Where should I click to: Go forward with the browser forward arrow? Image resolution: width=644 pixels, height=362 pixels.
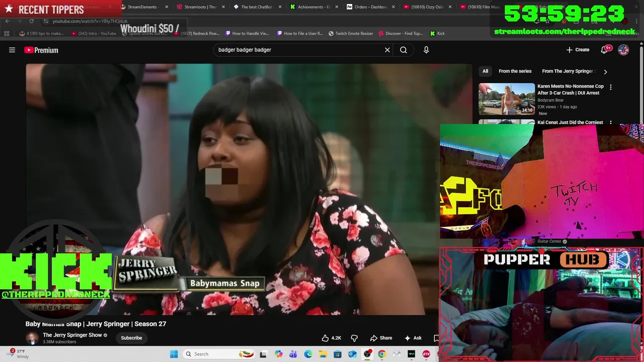click(x=19, y=21)
